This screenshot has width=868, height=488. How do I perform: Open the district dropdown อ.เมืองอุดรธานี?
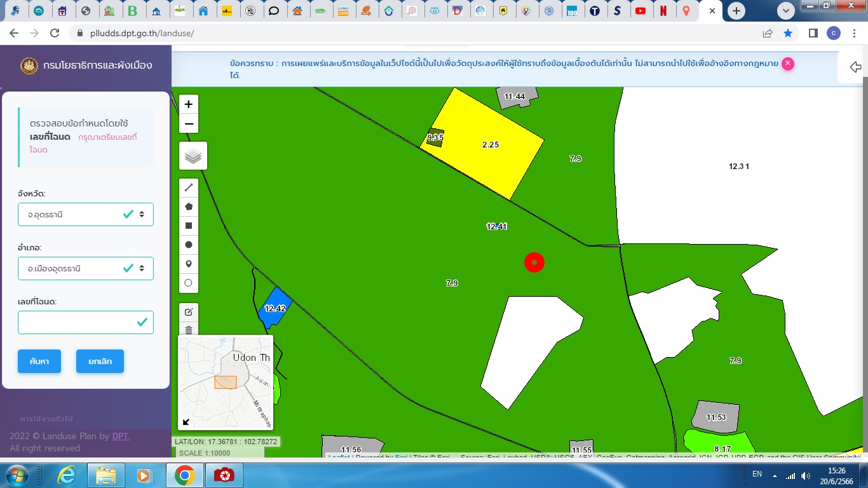[86, 269]
